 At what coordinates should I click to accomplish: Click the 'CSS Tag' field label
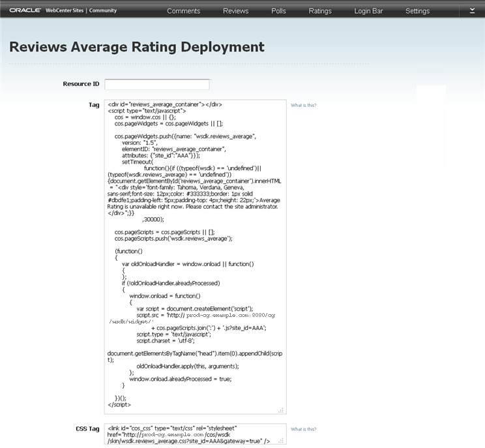pos(87,429)
